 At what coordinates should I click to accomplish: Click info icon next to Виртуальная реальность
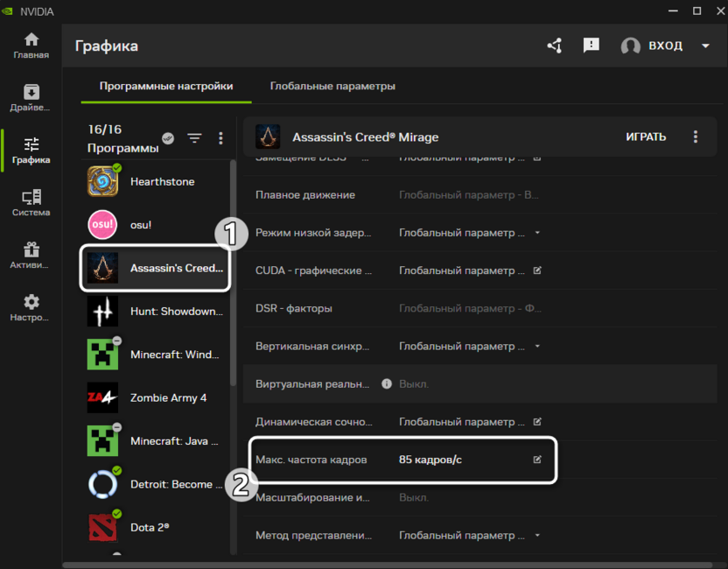(386, 383)
